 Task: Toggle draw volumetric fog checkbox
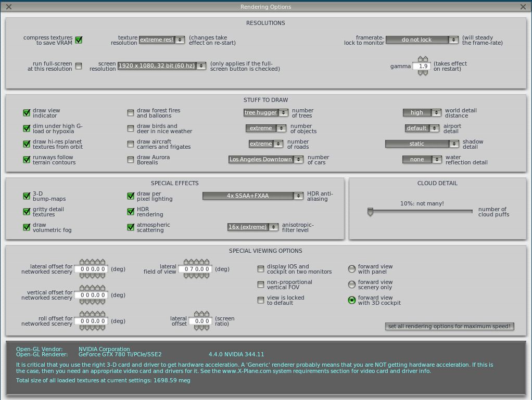[27, 227]
